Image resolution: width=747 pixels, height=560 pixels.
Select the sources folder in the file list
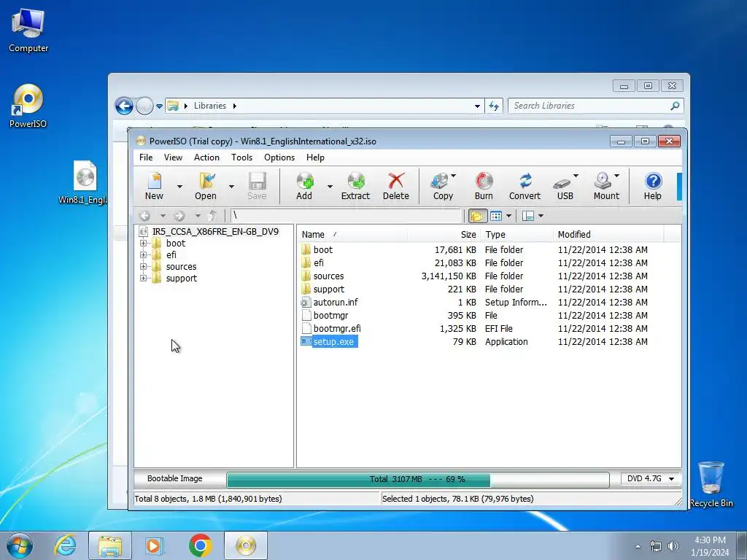(329, 276)
